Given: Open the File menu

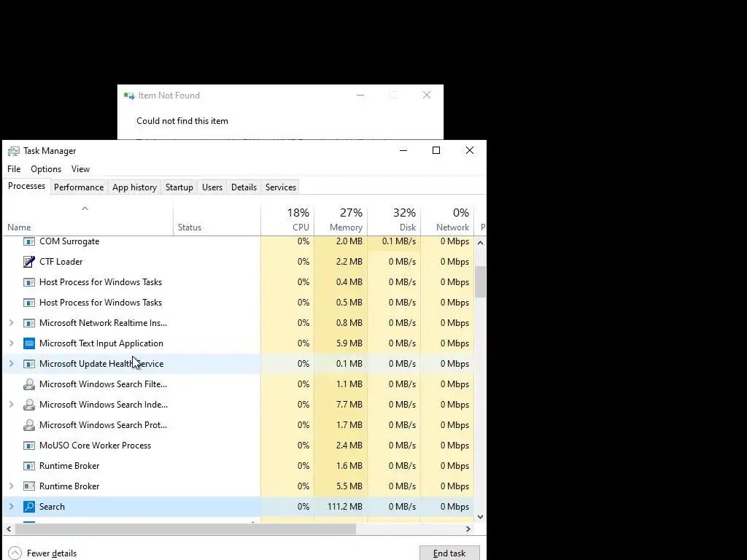Looking at the screenshot, I should pyautogui.click(x=14, y=169).
